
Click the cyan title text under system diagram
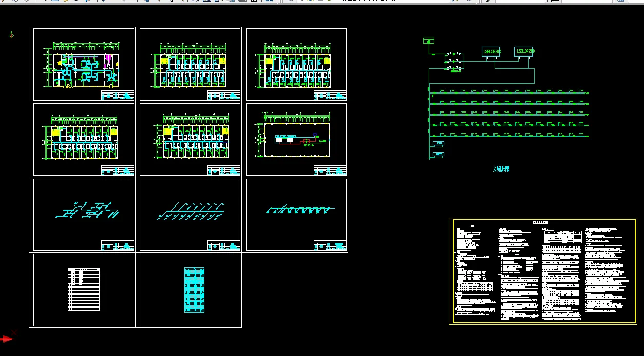501,168
